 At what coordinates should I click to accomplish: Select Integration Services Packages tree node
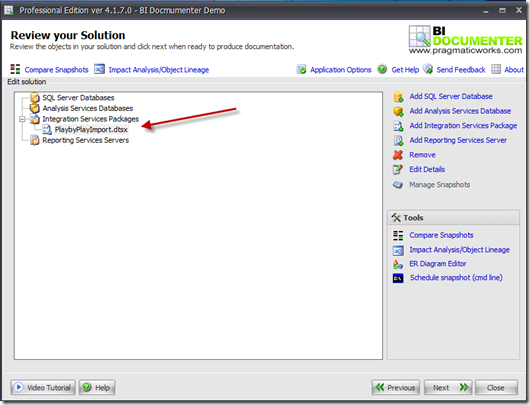pos(91,119)
